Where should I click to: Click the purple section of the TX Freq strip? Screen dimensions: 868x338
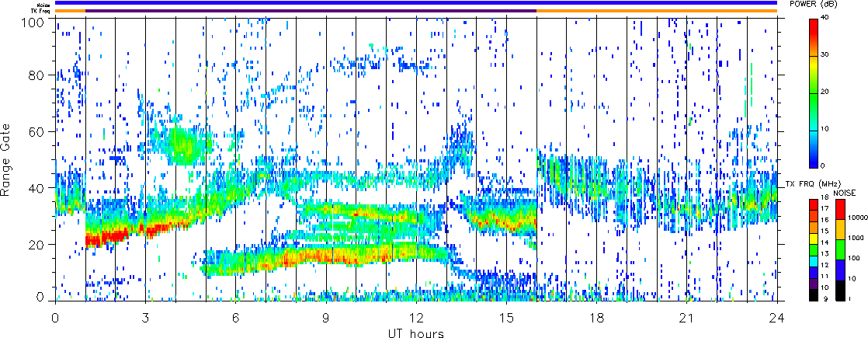click(x=311, y=11)
